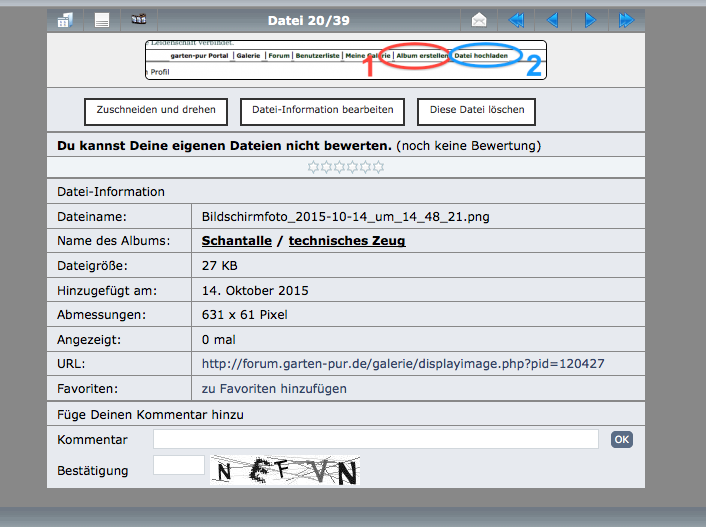The width and height of the screenshot is (706, 527).
Task: Click 'Diese Datei löschen' button
Action: [477, 111]
